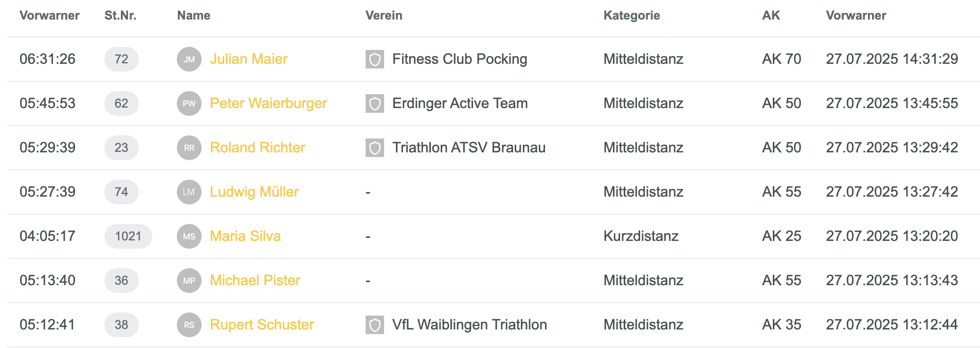Click the shield icon beside Triathlon ATSV Braunau
Image resolution: width=980 pixels, height=348 pixels.
[375, 148]
